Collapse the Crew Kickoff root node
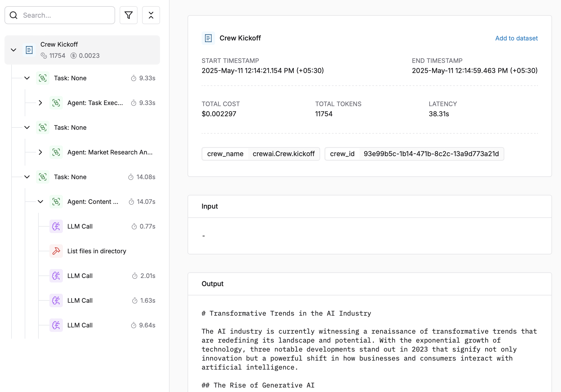The image size is (561, 392). point(13,50)
